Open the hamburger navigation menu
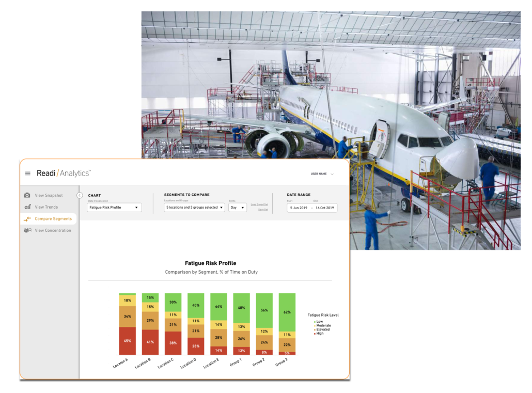Image resolution: width=532 pixels, height=393 pixels. coord(28,174)
